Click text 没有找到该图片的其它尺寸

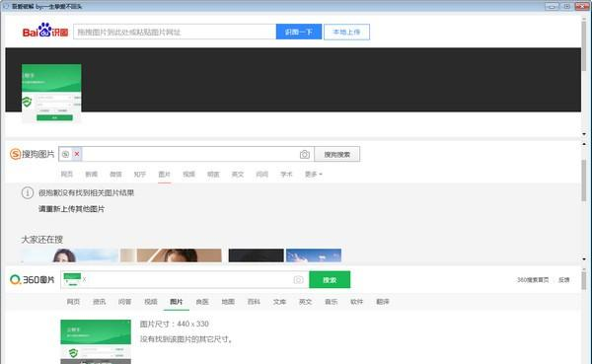(x=185, y=339)
